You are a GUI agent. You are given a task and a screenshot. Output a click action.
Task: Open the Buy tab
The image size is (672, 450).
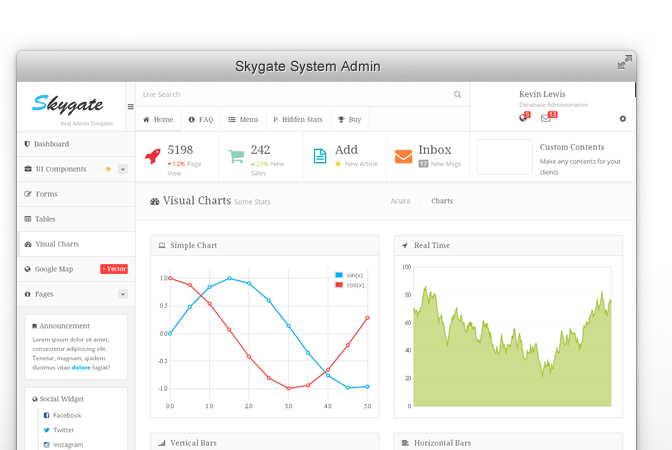pyautogui.click(x=350, y=120)
